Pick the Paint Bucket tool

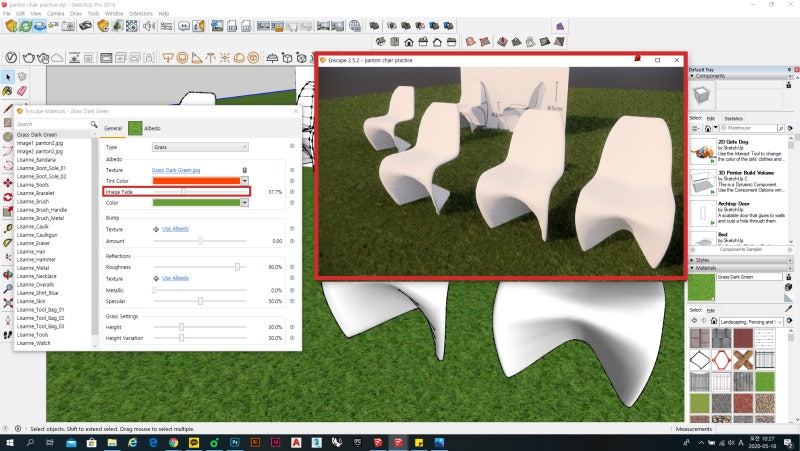tap(8, 91)
